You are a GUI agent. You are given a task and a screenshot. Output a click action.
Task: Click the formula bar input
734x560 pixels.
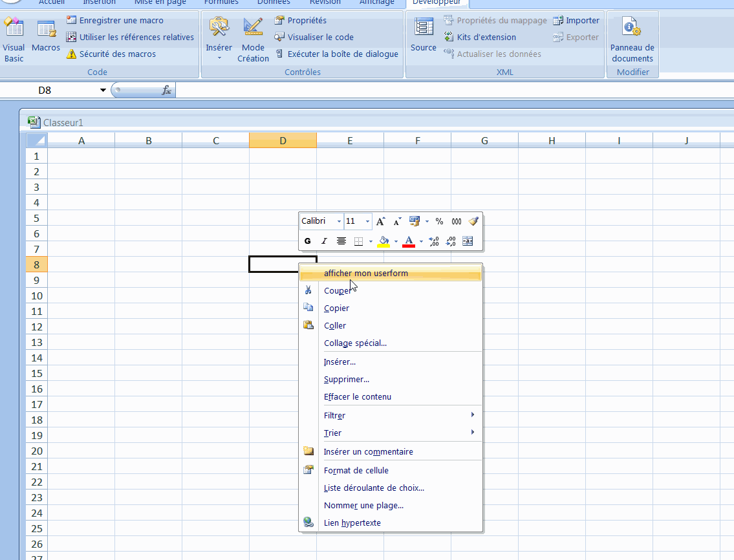(x=454, y=91)
